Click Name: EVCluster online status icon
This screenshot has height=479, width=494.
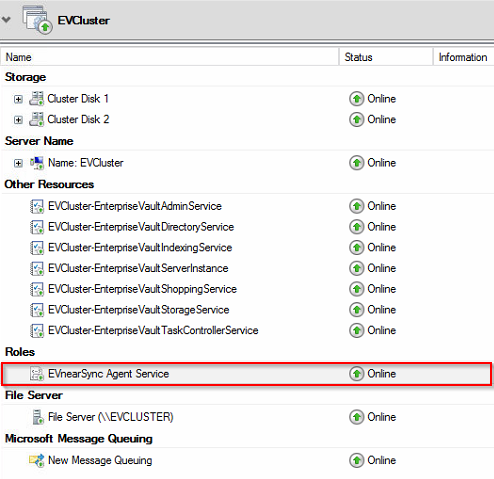pyautogui.click(x=356, y=163)
